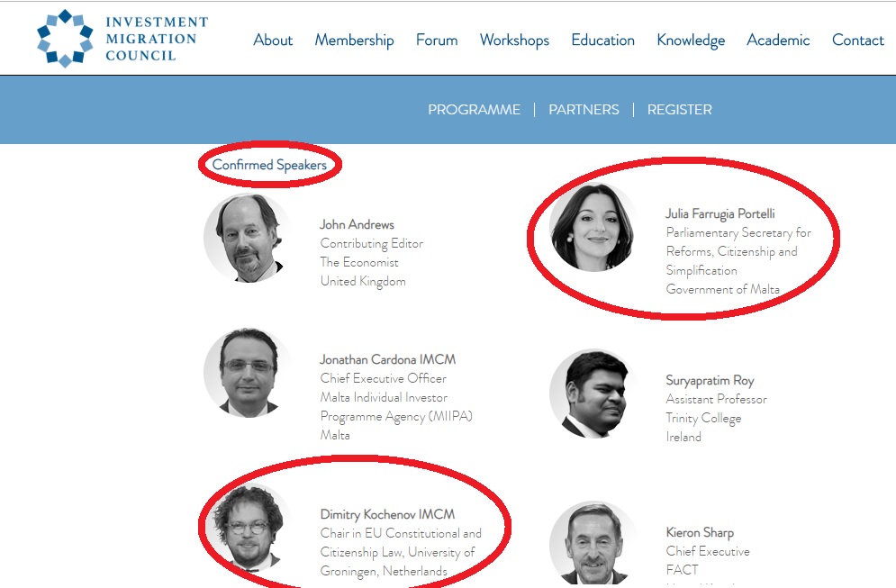Click Kieron Sharp's portrait

click(593, 544)
